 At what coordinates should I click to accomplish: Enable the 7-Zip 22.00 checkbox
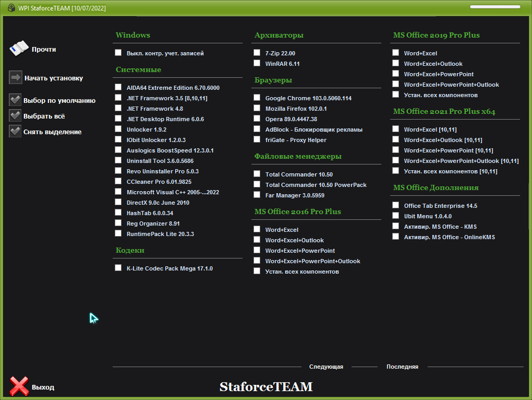click(x=257, y=53)
